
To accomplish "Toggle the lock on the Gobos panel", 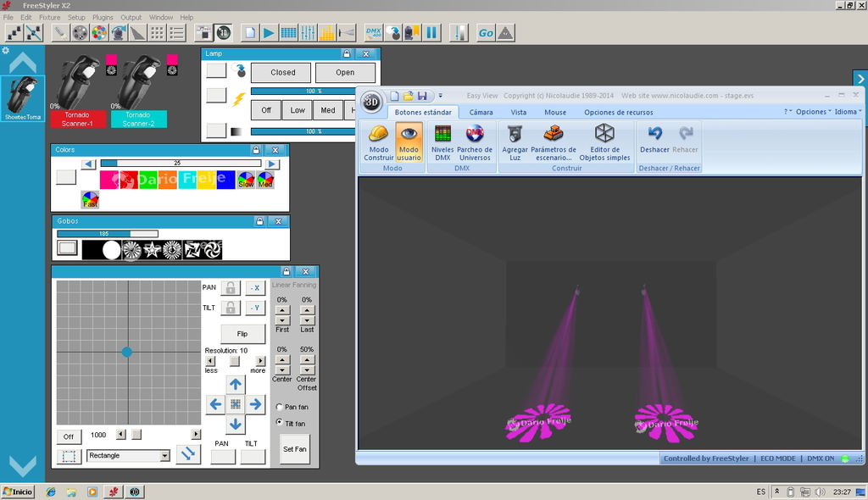I will [259, 221].
